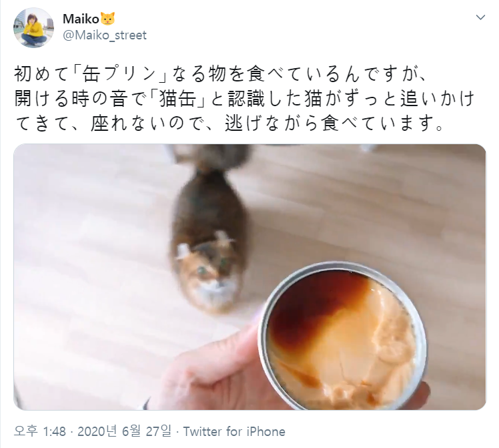The width and height of the screenshot is (499, 448).
Task: Select the cat's face in the video
Action: (209, 271)
